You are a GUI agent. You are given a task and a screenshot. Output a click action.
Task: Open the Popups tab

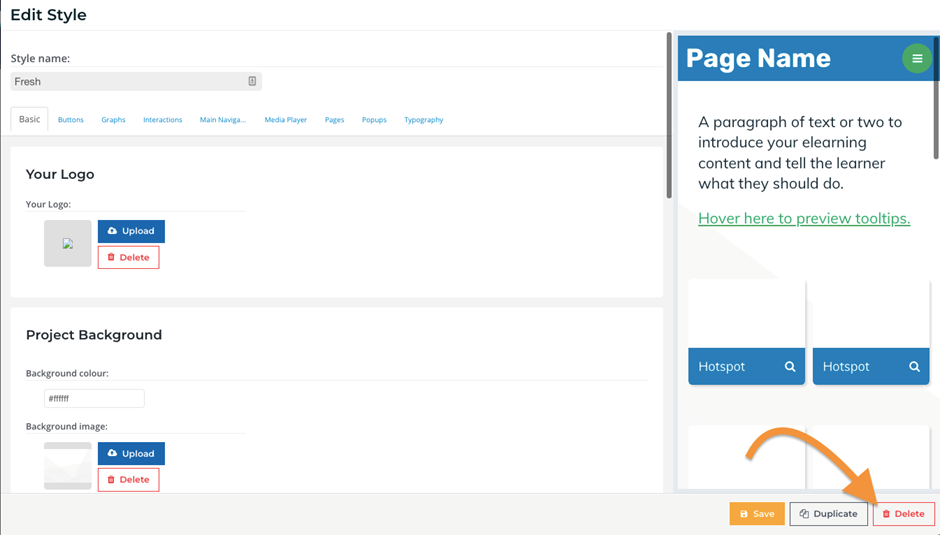tap(374, 120)
